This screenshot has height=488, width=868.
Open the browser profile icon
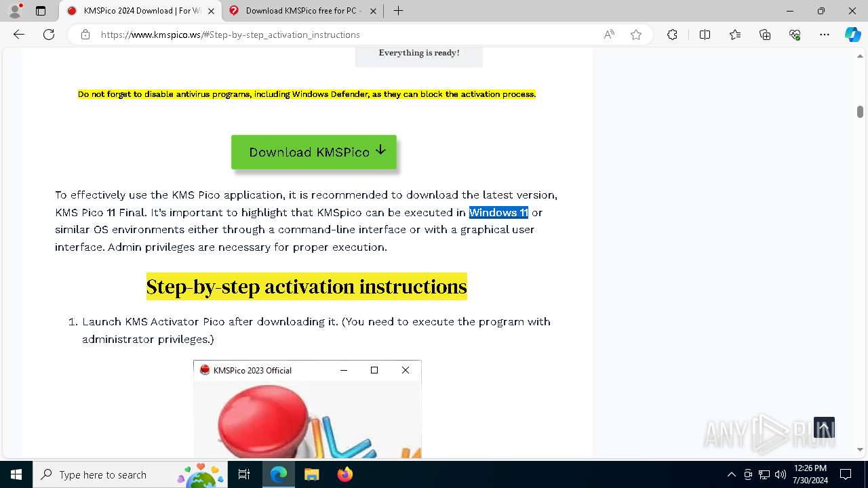pyautogui.click(x=15, y=11)
